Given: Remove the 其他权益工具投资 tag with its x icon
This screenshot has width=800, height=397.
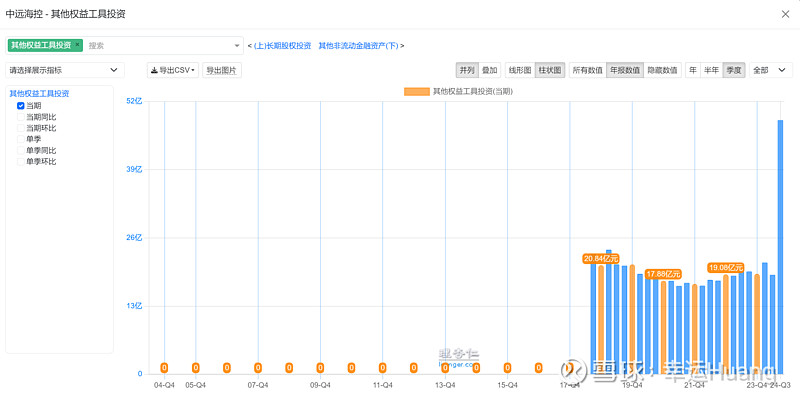Looking at the screenshot, I should click(x=78, y=45).
